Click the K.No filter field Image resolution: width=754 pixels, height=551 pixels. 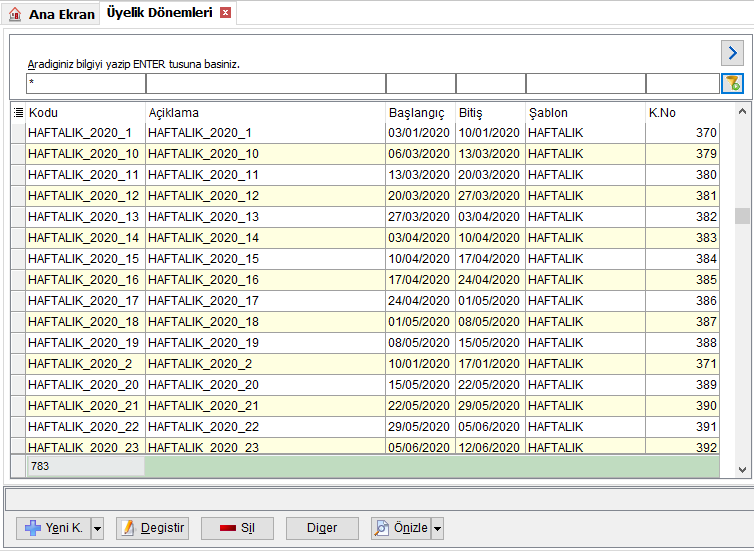pos(683,84)
